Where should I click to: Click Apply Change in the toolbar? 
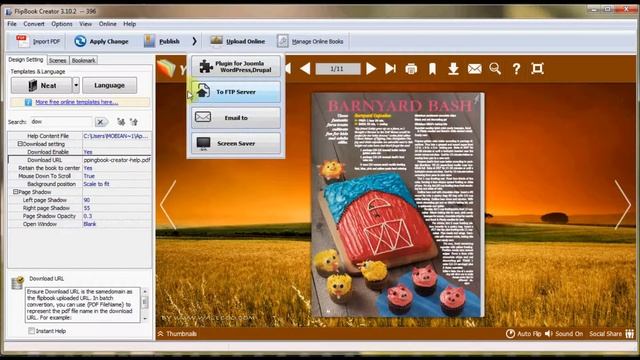[x=101, y=41]
